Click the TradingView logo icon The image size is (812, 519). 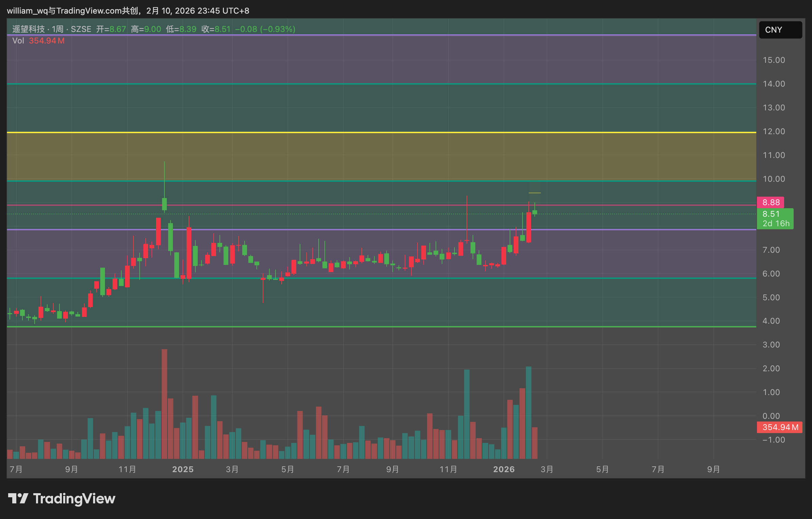[18, 499]
